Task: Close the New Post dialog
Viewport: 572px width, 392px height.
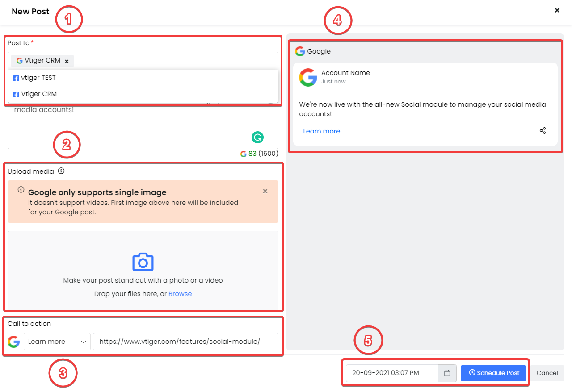Action: tap(557, 10)
